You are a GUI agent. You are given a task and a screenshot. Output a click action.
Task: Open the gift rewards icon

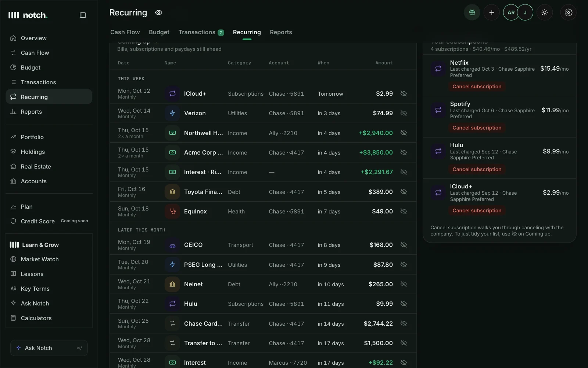[472, 13]
